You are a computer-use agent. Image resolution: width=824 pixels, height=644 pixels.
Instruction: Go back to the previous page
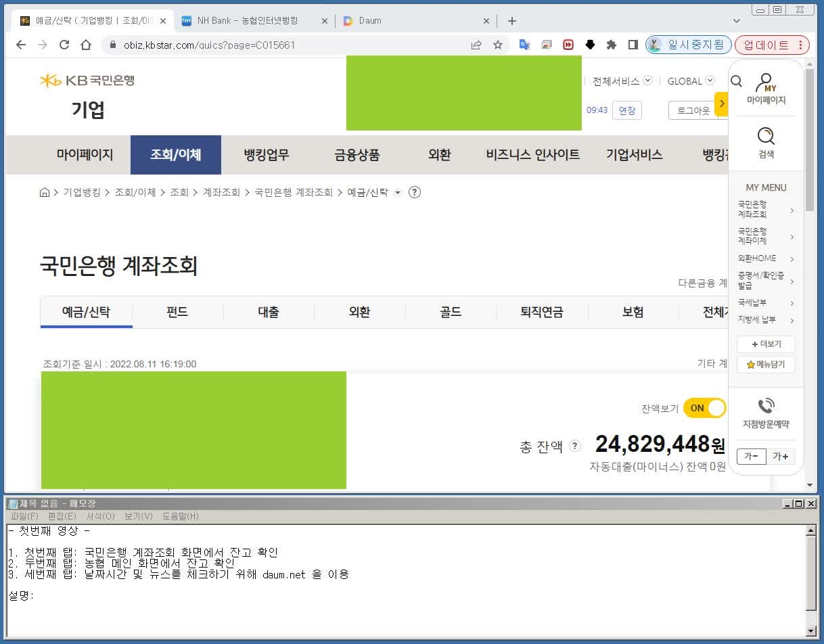tap(21, 45)
